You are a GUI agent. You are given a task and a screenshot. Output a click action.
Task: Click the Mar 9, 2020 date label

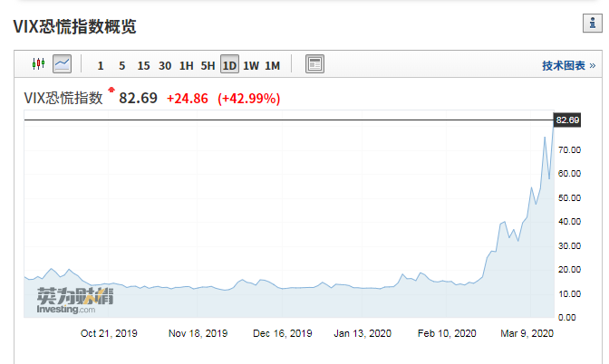[527, 333]
